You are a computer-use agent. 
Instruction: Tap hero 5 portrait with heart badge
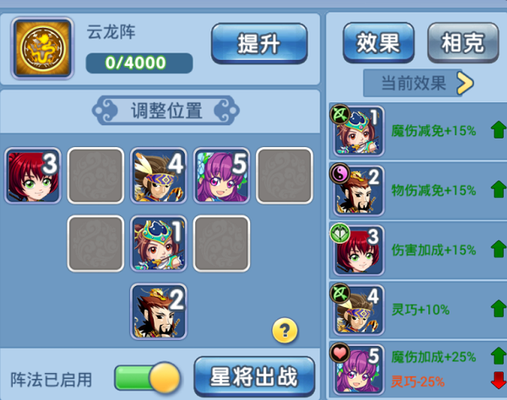[x=358, y=369]
